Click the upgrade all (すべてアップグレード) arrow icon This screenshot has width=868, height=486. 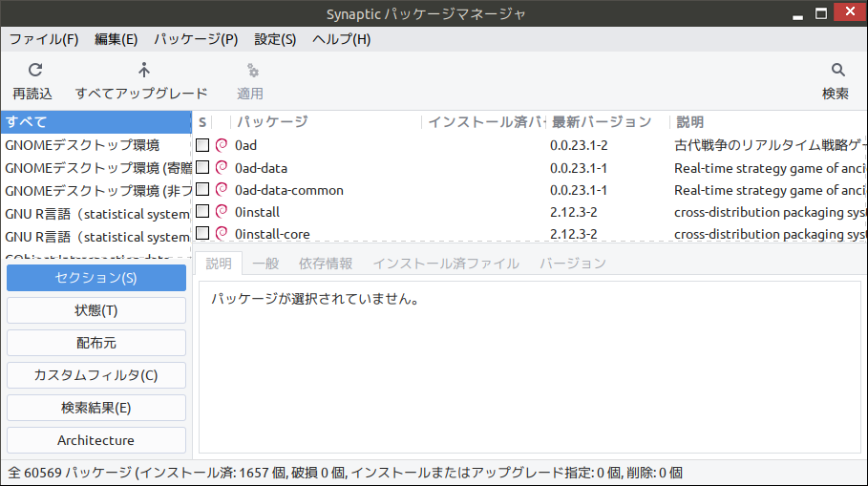tap(144, 71)
